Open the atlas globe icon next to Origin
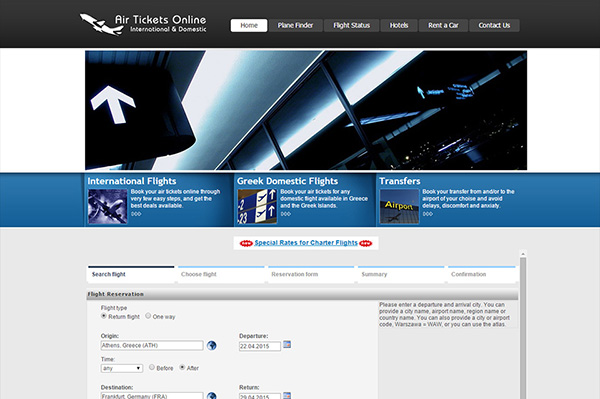Viewport: 600px width, 399px height. click(x=212, y=345)
